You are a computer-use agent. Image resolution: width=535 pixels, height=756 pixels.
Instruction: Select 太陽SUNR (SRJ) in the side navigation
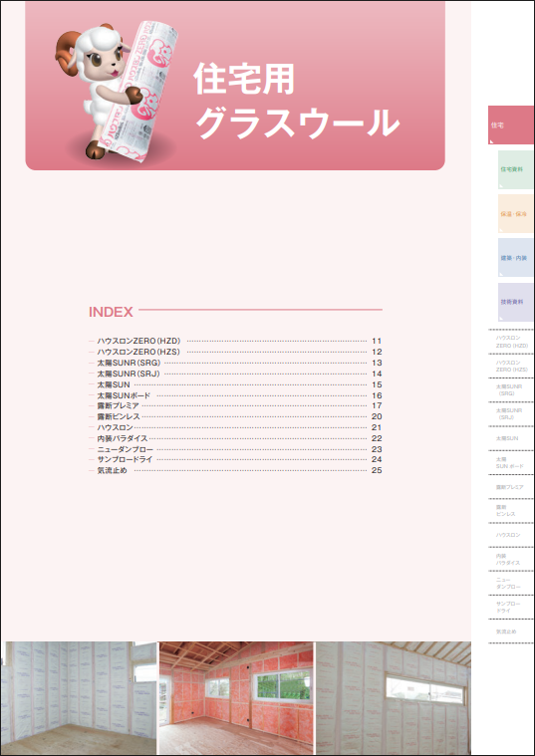(x=511, y=413)
